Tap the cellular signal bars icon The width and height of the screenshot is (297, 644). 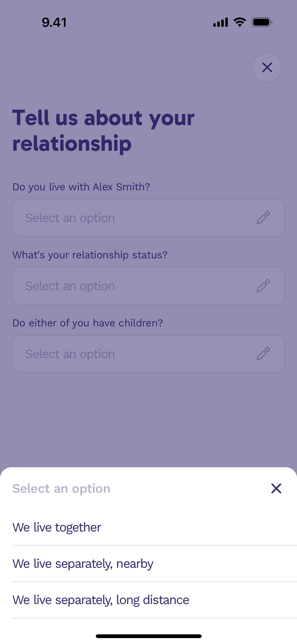[x=220, y=22]
